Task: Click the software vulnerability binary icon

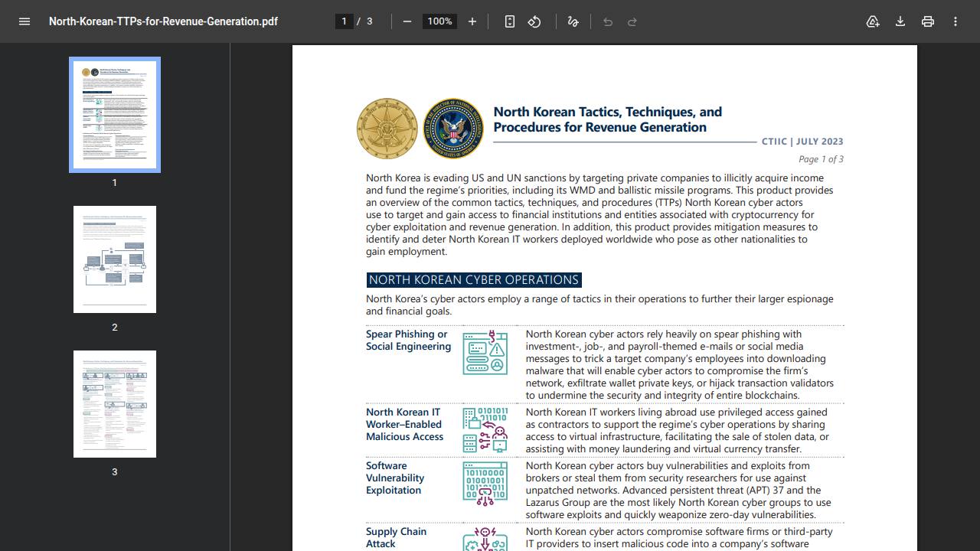Action: [x=485, y=483]
